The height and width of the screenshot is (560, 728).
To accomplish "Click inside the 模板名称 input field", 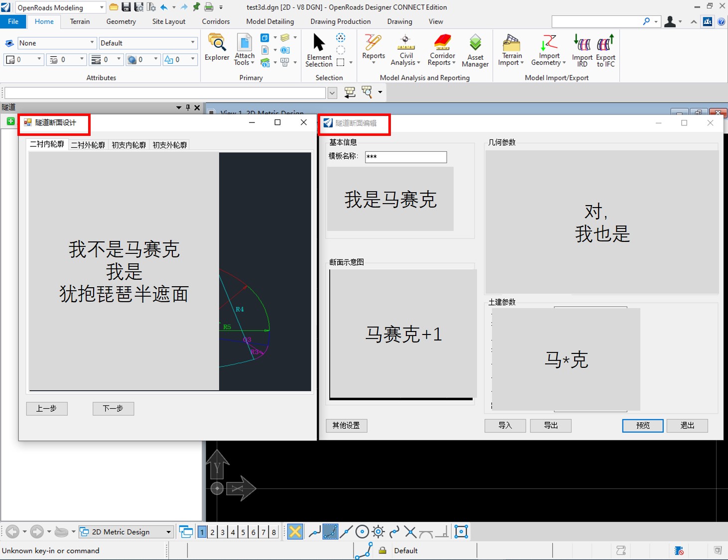I will tap(405, 157).
